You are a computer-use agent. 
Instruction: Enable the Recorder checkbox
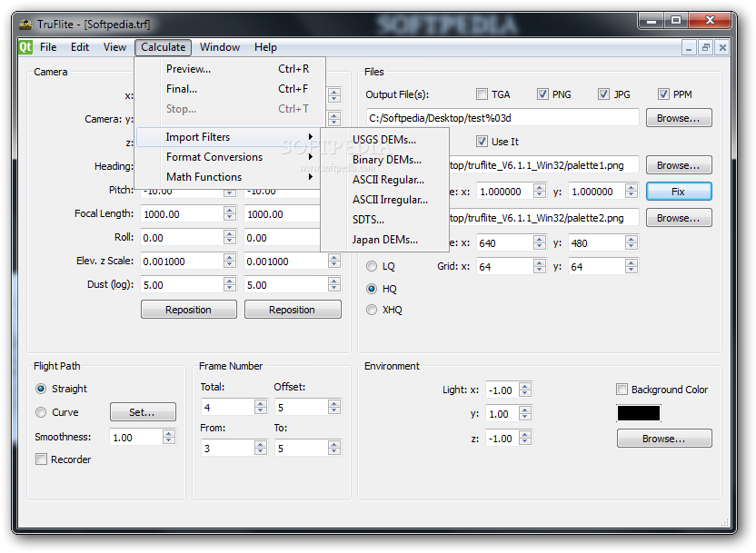click(42, 459)
